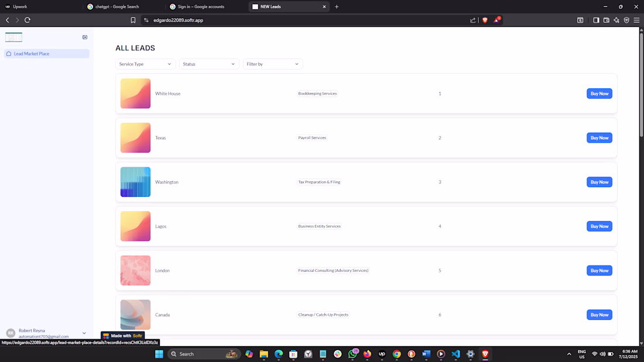Go forward in browser history
644x362 pixels.
pos(17,20)
